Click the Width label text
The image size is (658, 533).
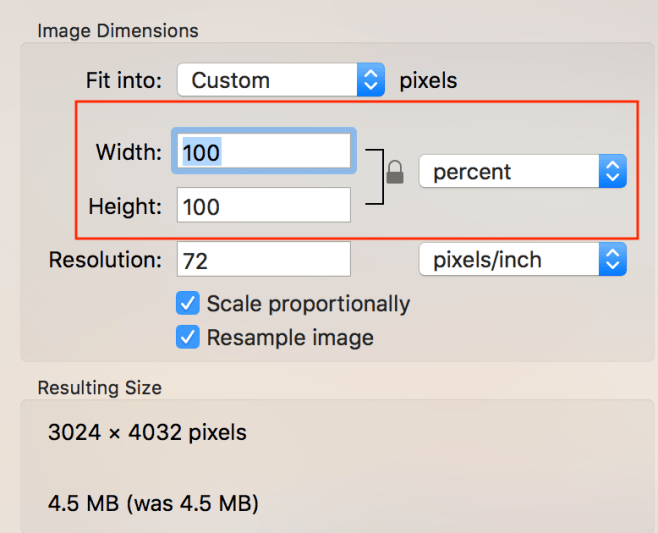point(128,152)
